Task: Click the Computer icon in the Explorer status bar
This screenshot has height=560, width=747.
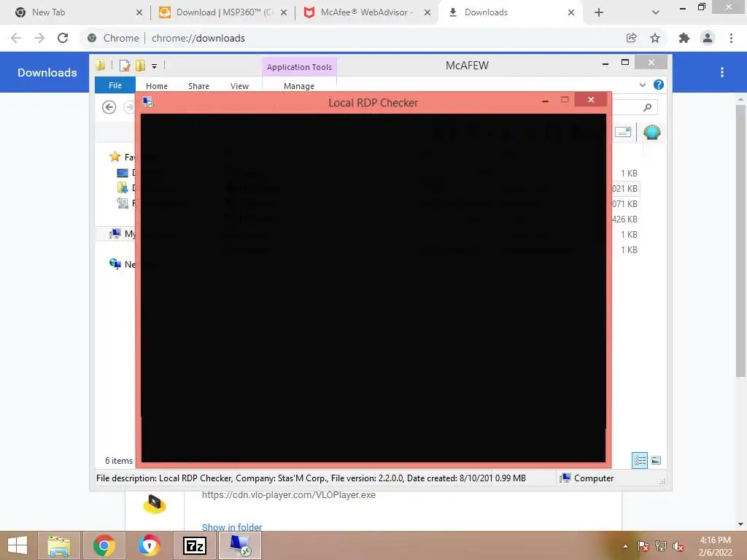Action: click(565, 478)
